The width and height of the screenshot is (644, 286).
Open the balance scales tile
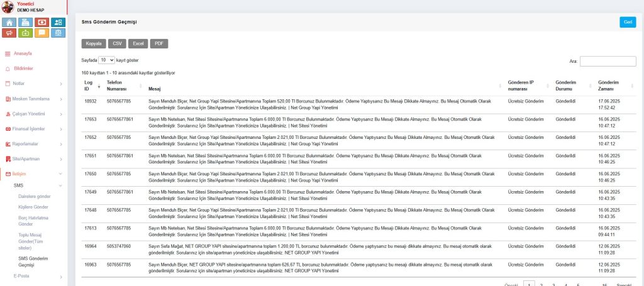[x=58, y=33]
